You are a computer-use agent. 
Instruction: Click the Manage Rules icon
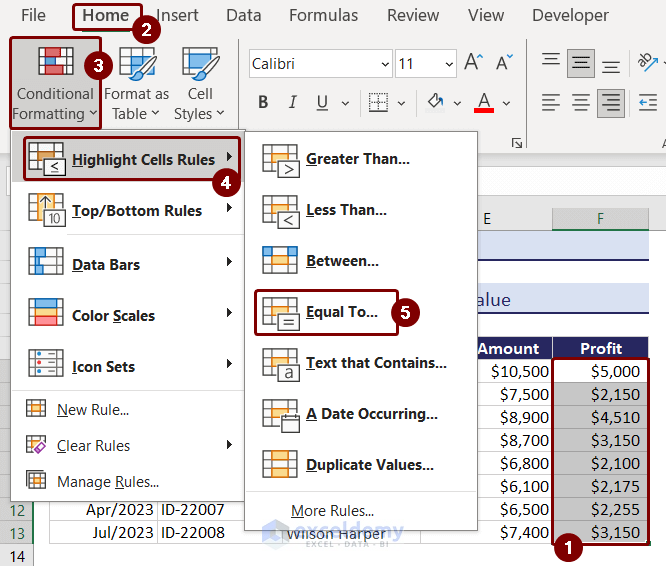point(36,480)
